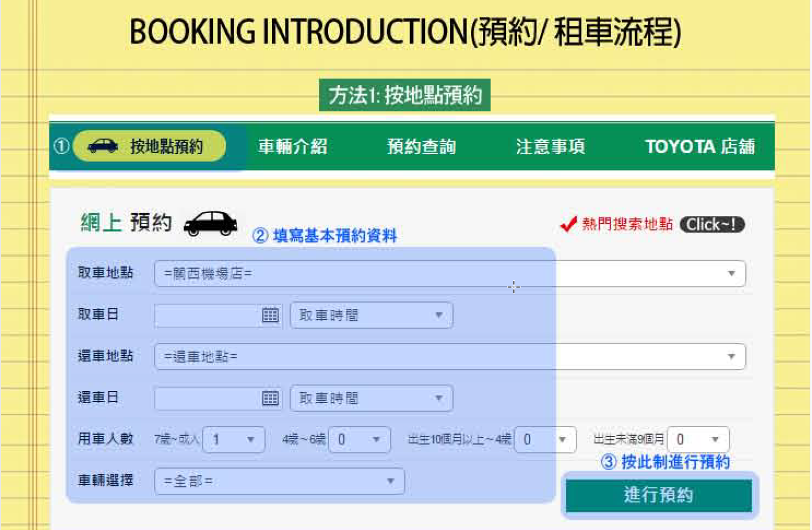The image size is (812, 530).
Task: Choose the 出生10個月以上~4歲 passenger count
Action: 546,440
